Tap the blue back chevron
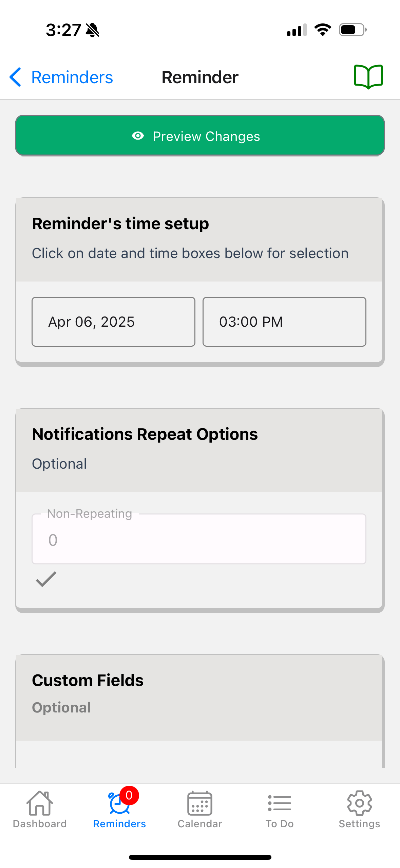Viewport: 400px width, 868px height. [15, 77]
